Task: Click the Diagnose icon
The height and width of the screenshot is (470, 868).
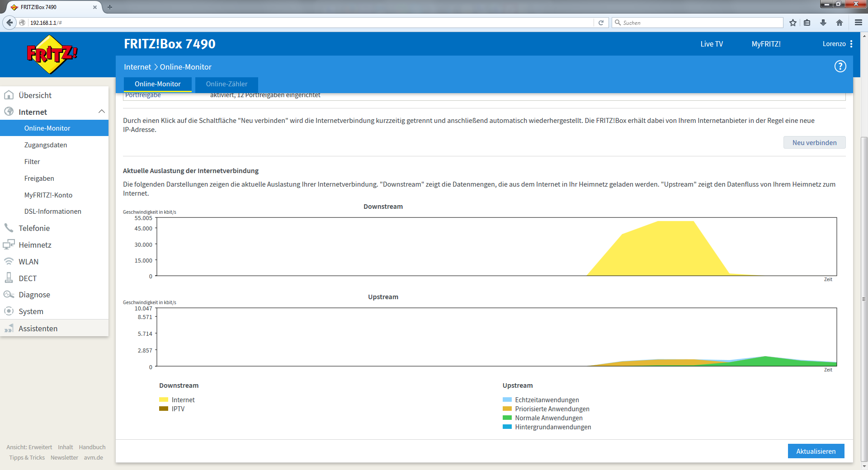Action: (x=9, y=295)
